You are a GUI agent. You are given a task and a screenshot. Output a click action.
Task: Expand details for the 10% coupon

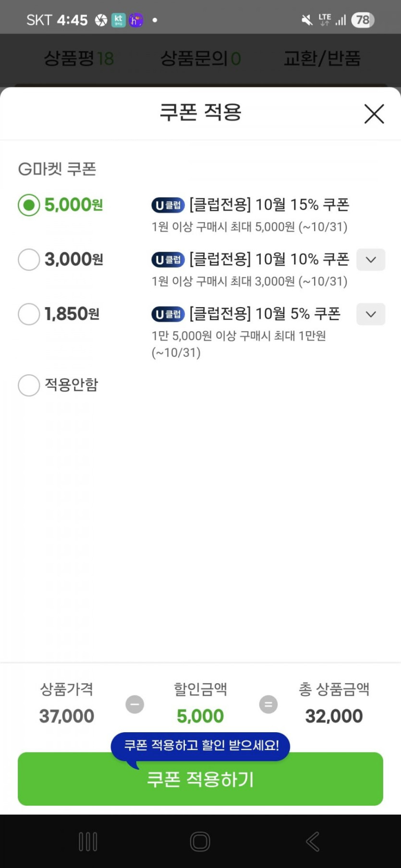pos(370,260)
